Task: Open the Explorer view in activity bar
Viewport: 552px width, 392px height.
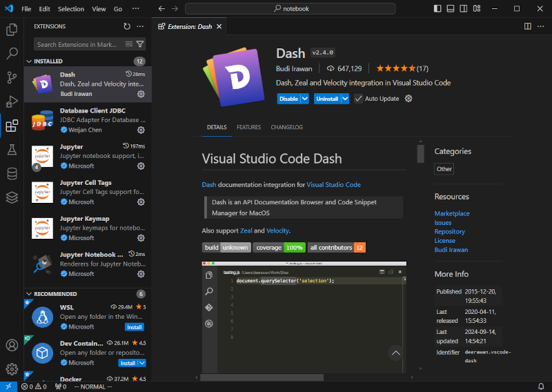Action: pyautogui.click(x=12, y=30)
